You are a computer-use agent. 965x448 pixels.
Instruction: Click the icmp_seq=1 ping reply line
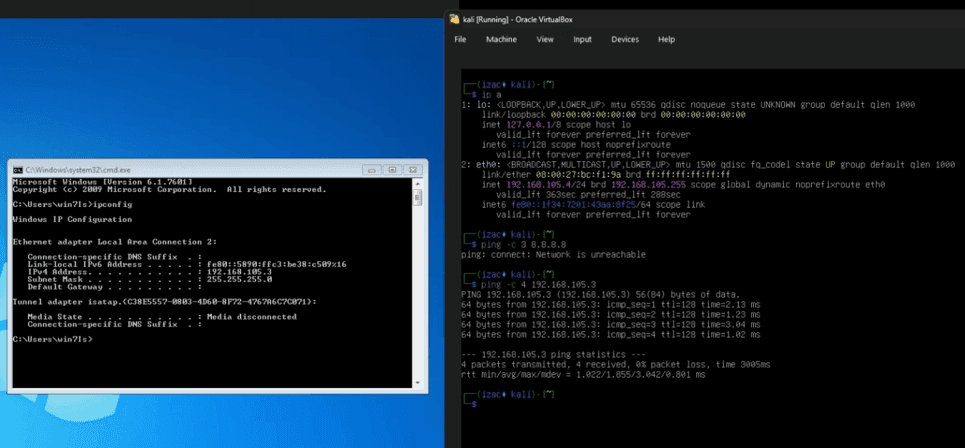pyautogui.click(x=611, y=305)
